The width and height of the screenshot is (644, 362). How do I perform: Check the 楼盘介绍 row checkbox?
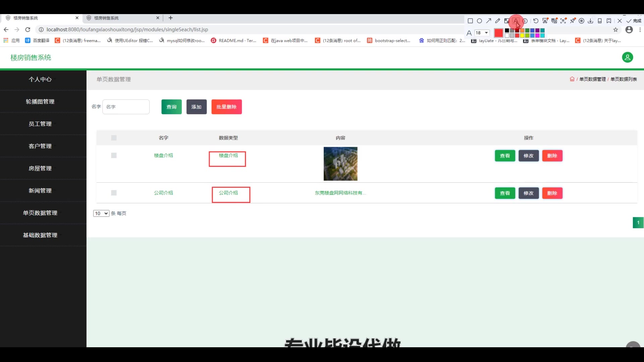point(114,156)
